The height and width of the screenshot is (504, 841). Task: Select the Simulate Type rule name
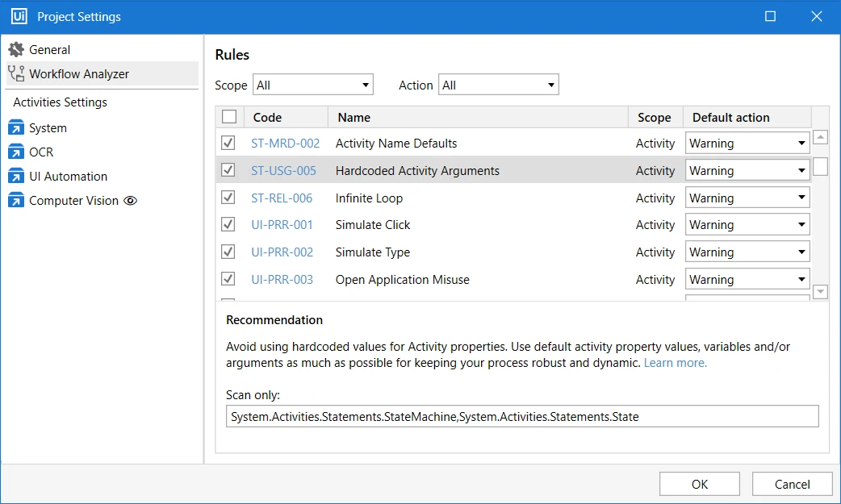[x=373, y=252]
